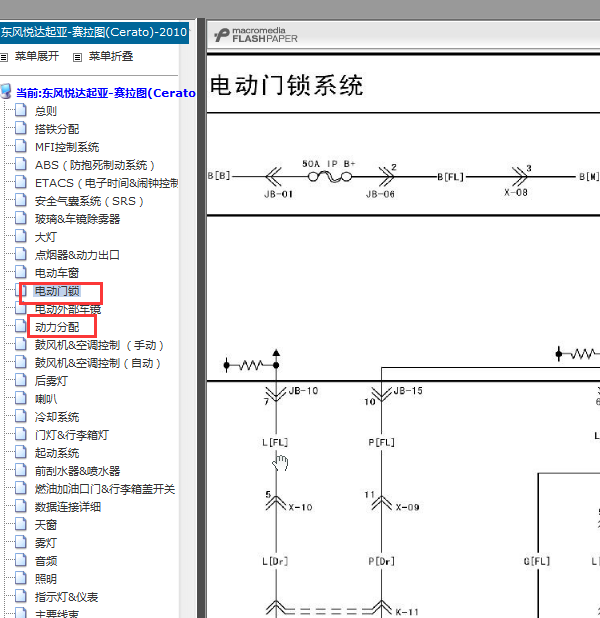
Task: Click the icon beside 菜单展开
Action: point(4,58)
